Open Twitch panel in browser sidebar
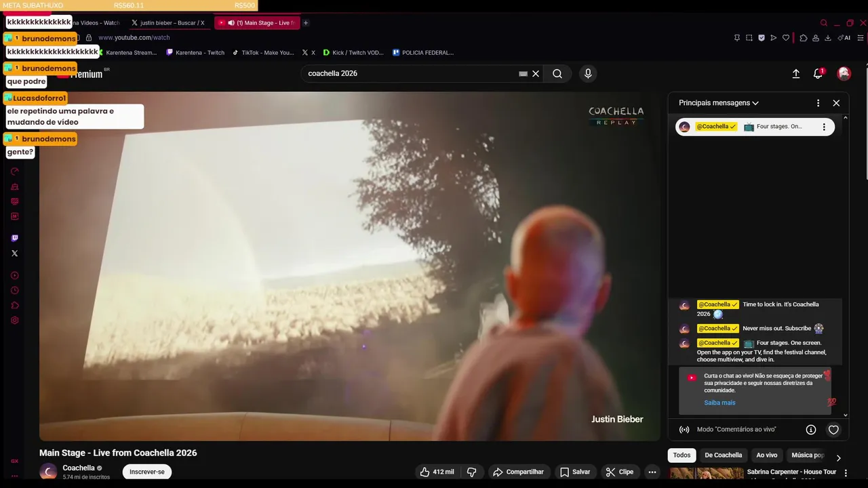Viewport: 868px width, 488px height. pos(15,238)
